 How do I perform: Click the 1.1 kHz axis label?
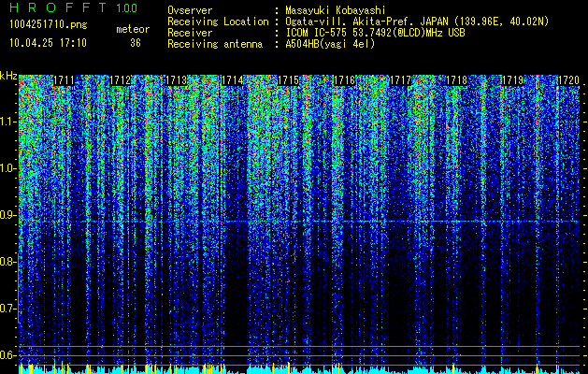7,122
